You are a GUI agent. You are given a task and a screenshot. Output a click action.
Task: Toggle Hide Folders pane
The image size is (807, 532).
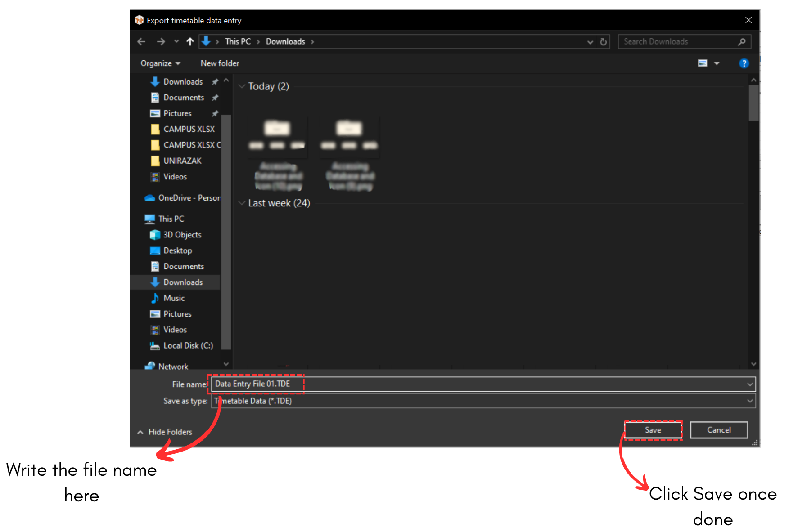point(165,432)
